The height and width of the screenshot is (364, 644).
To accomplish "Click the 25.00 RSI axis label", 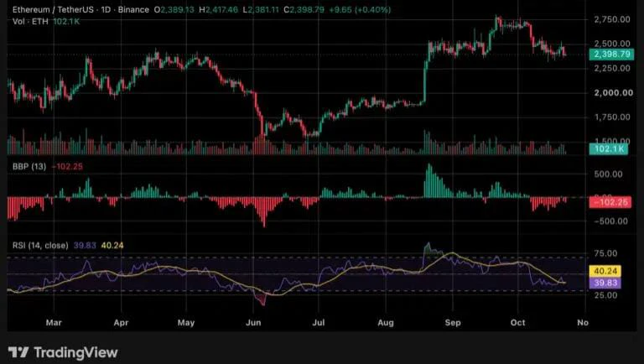I will coord(605,295).
